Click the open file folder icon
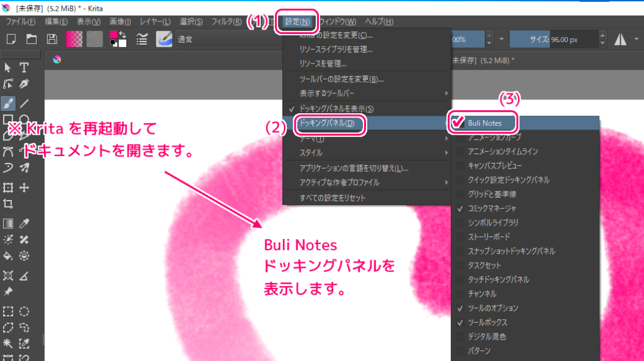Screen dimensions: 644x361 tap(31, 39)
